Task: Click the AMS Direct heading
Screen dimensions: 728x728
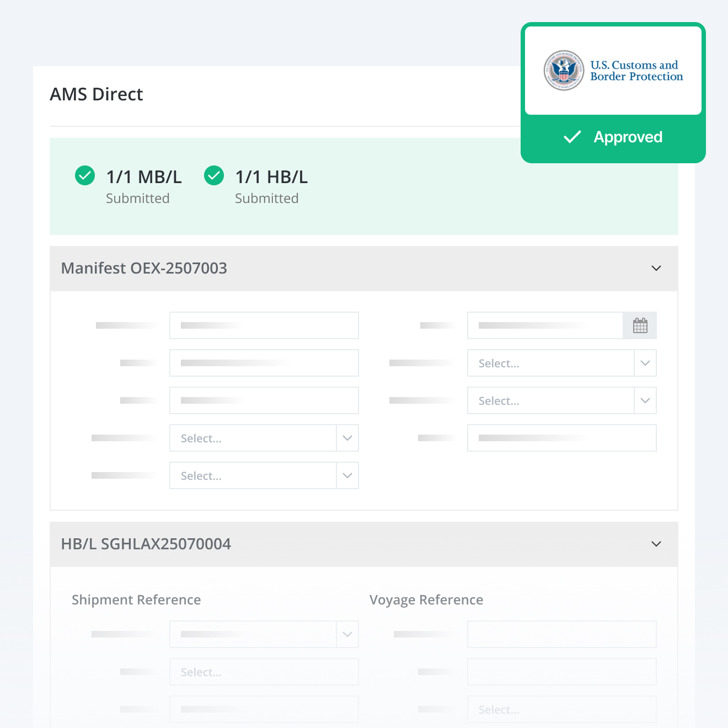Action: [97, 94]
